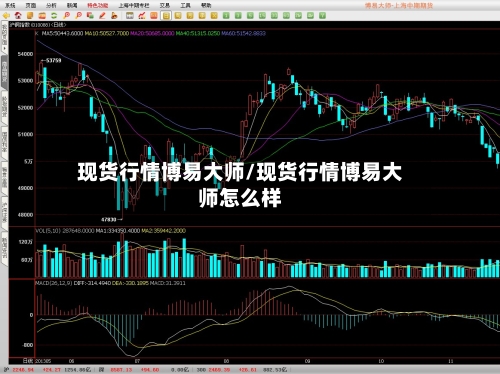Image resolution: width=500 pixels, height=374 pixels.
Task: Go back with the yellow arrow icon
Action: pos(6,15)
